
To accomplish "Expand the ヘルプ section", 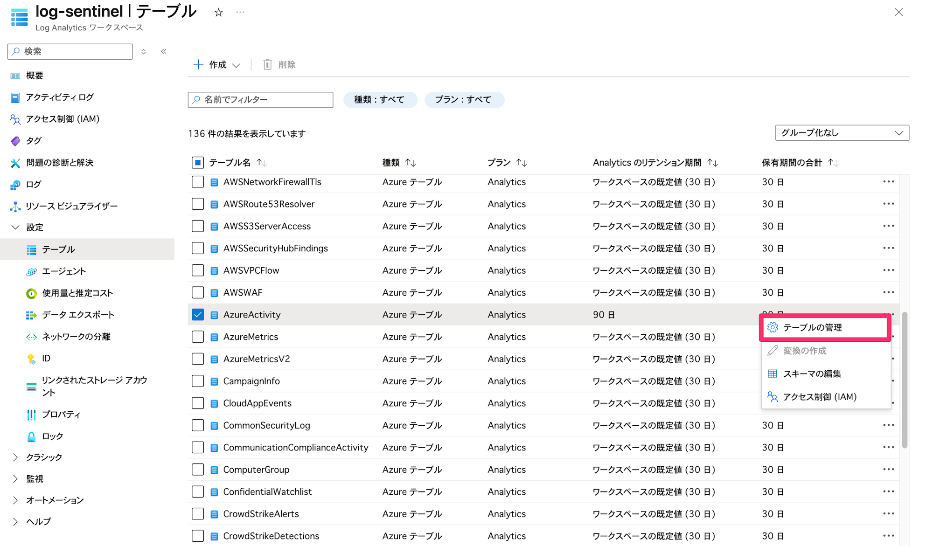I will (15, 522).
